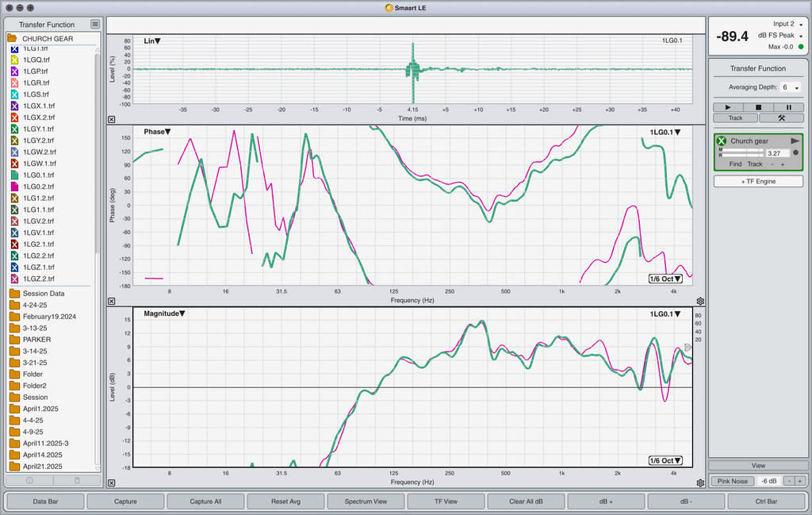The height and width of the screenshot is (515, 812).
Task: Toggle visibility of trace 1LGP.trf icon
Action: [x=14, y=71]
